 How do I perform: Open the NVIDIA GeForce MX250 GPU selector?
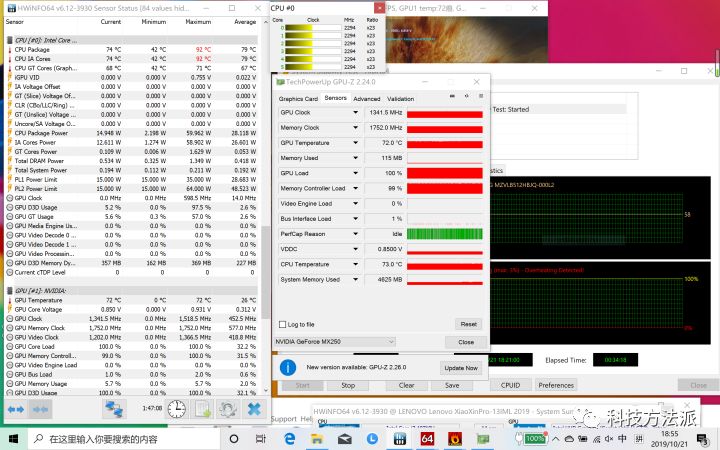point(335,342)
